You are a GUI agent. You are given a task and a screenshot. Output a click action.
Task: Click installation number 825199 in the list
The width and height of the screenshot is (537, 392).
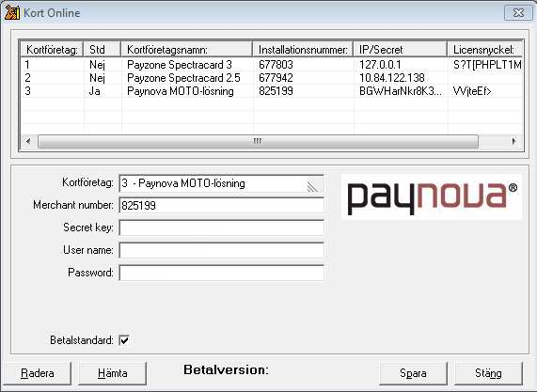276,91
